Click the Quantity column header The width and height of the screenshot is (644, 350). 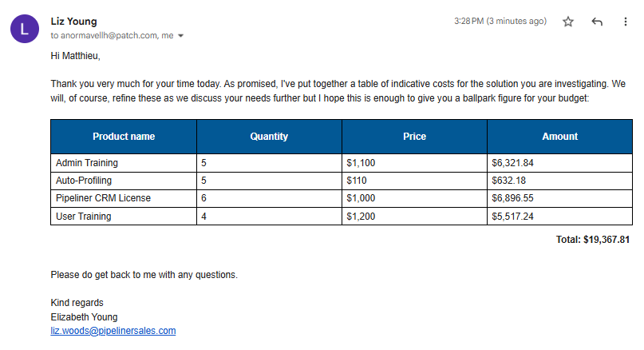pos(269,137)
